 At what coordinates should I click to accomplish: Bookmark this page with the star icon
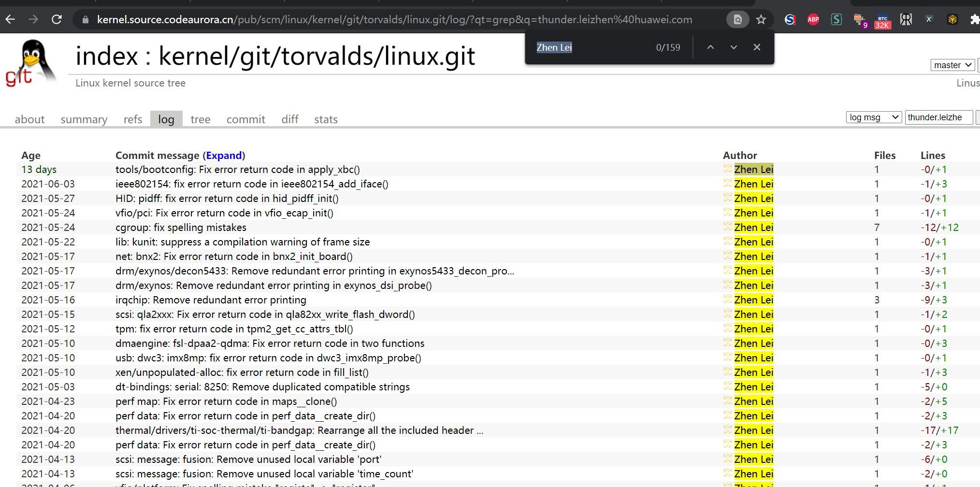tap(761, 19)
